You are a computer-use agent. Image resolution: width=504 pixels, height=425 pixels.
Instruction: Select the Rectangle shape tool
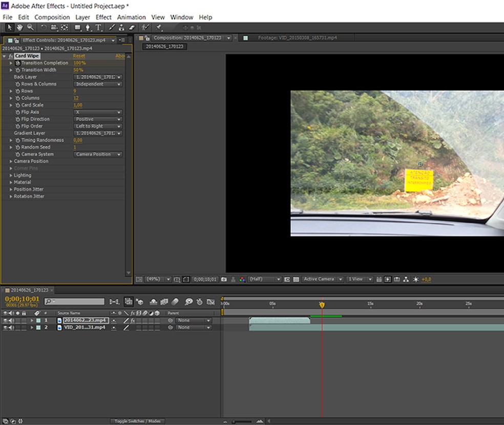coord(78,28)
